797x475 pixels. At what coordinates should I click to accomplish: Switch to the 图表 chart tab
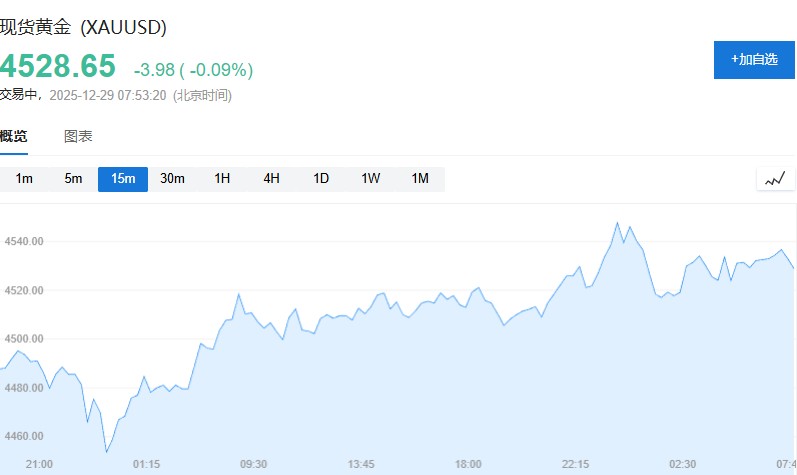[x=78, y=137]
